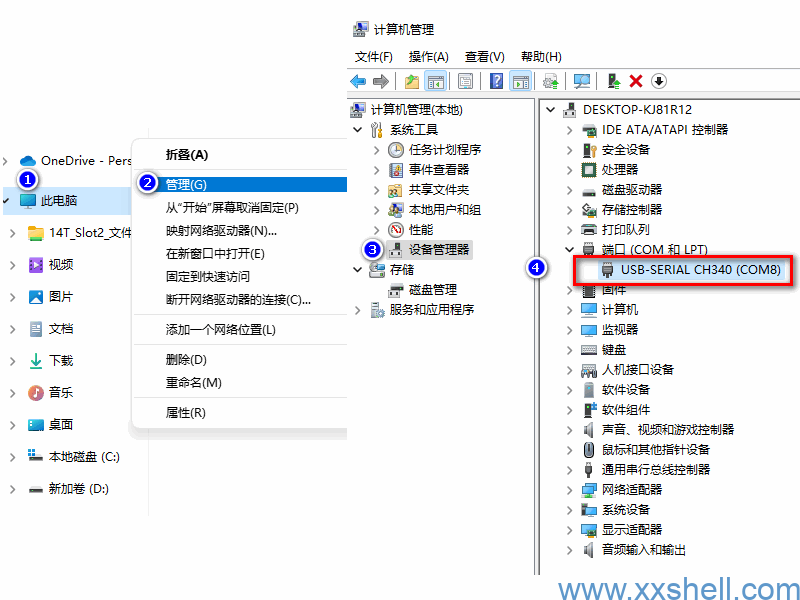The height and width of the screenshot is (600, 800).
Task: Click the black down-arrow disable device icon
Action: 658,81
